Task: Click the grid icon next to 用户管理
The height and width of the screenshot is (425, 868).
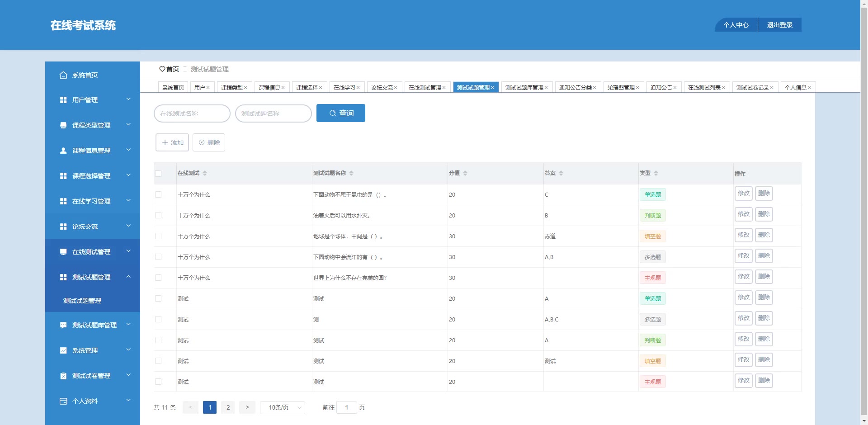Action: point(63,100)
